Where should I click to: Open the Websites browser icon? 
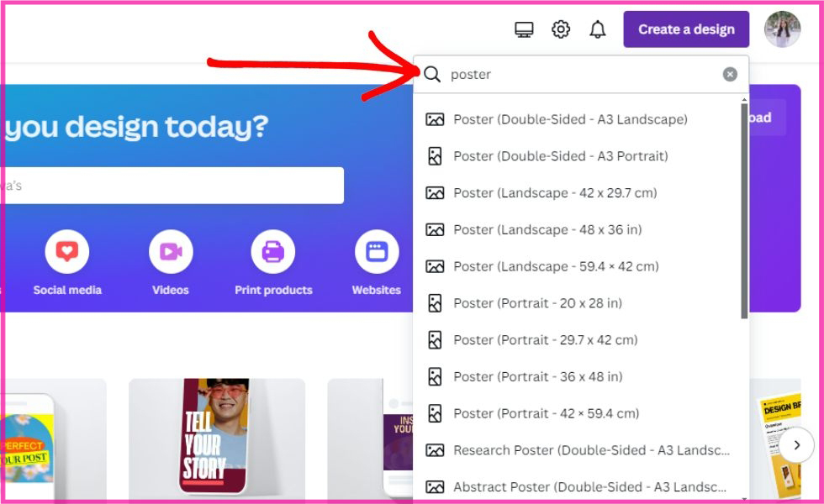tap(377, 251)
